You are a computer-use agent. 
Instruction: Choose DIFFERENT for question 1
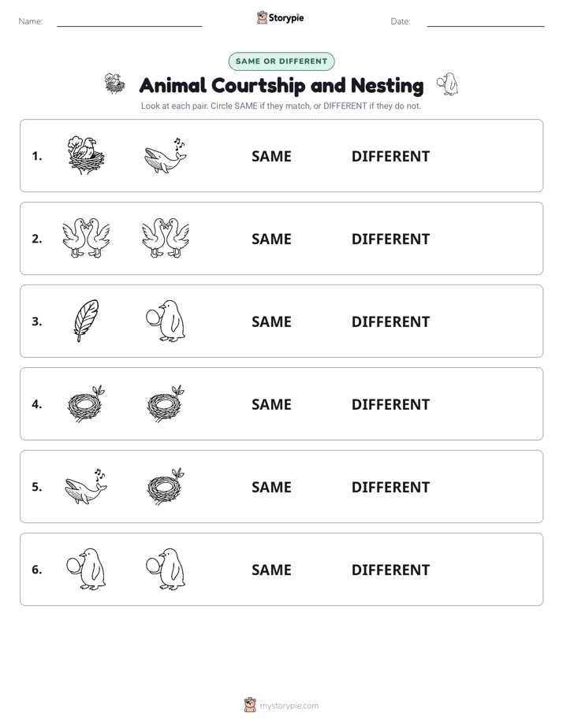tap(390, 157)
